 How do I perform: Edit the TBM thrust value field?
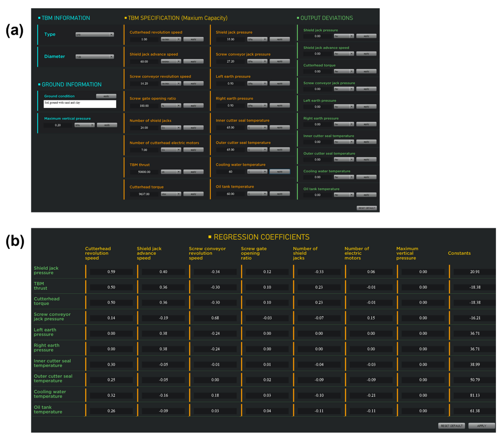click(x=144, y=172)
